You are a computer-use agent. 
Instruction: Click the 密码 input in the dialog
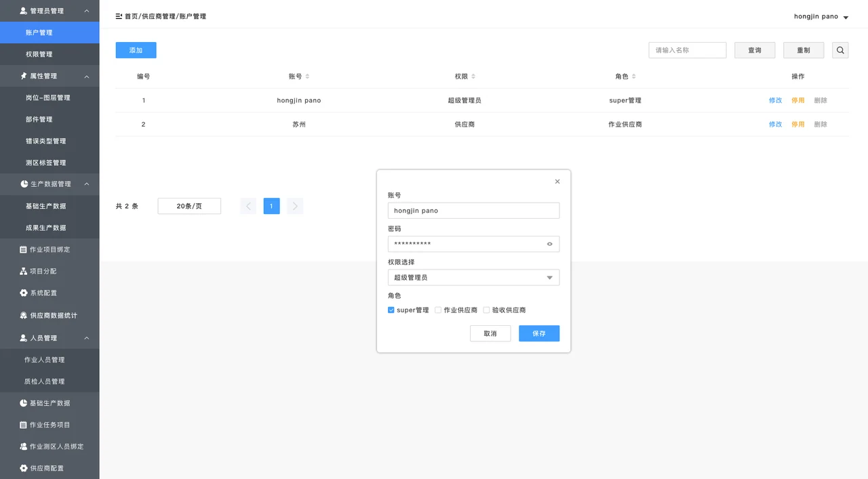(473, 244)
